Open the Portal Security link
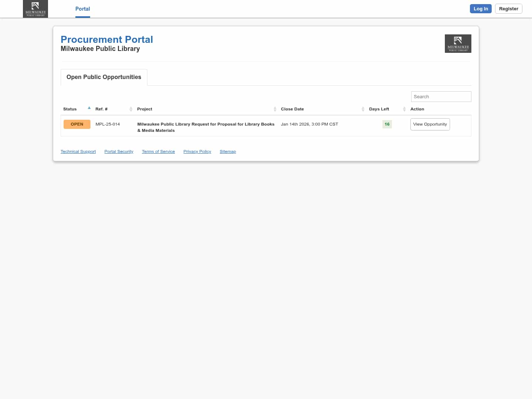The width and height of the screenshot is (532, 399). pos(119,151)
